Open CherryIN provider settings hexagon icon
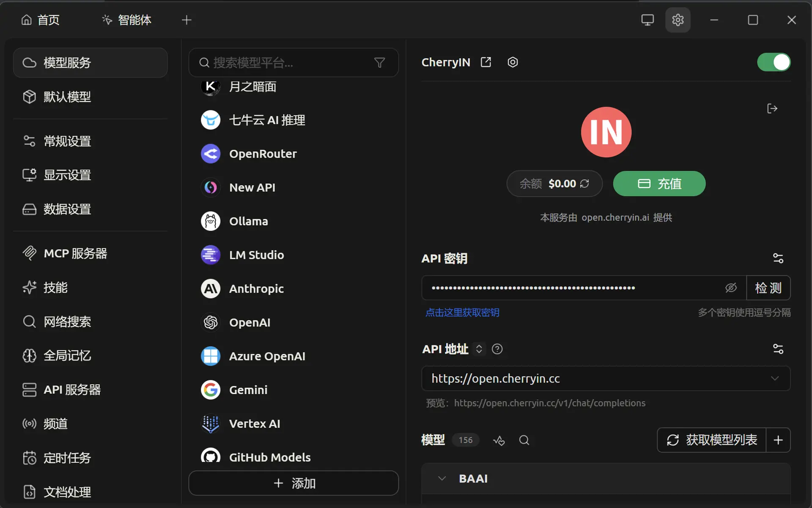The image size is (812, 508). (513, 62)
